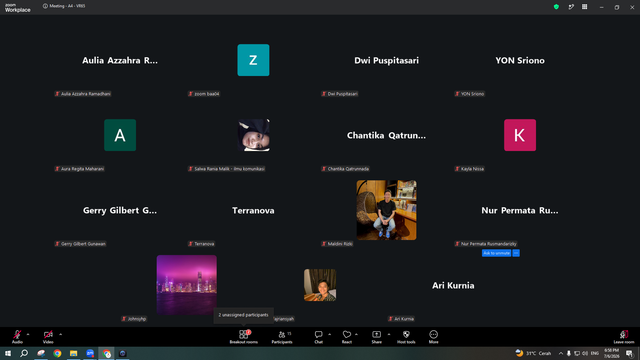
Task: Unmute audio with the microphone icon
Action: (x=17, y=336)
